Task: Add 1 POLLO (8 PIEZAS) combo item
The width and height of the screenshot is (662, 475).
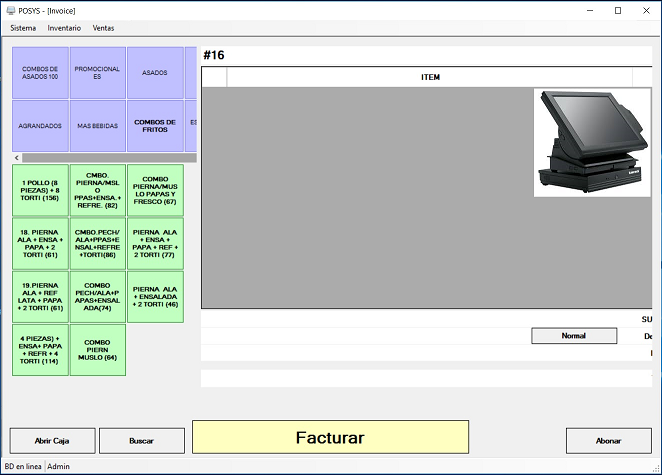Action: 41,190
